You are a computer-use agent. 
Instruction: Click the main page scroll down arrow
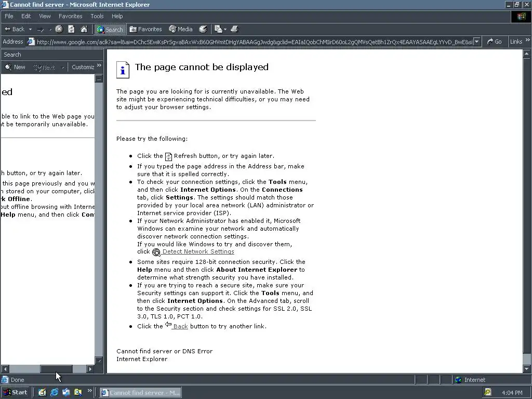coord(527,369)
